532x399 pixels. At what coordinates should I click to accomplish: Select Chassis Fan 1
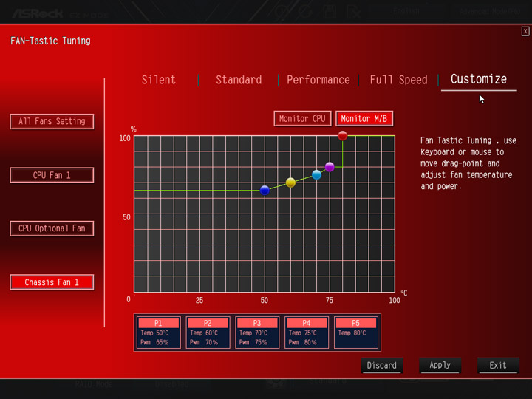click(x=52, y=282)
